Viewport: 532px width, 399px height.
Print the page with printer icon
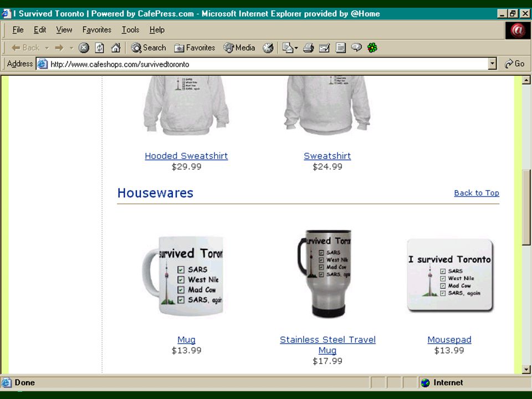click(x=308, y=48)
